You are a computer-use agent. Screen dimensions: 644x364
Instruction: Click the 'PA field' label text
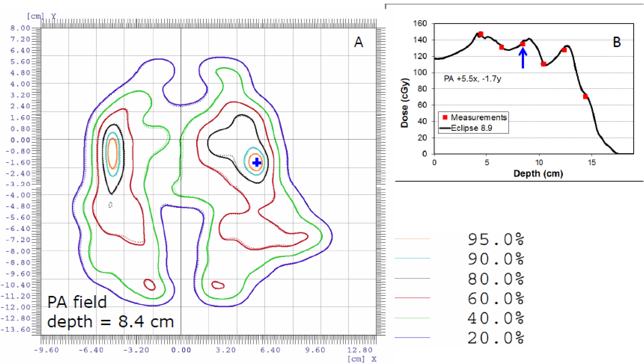[x=77, y=302]
